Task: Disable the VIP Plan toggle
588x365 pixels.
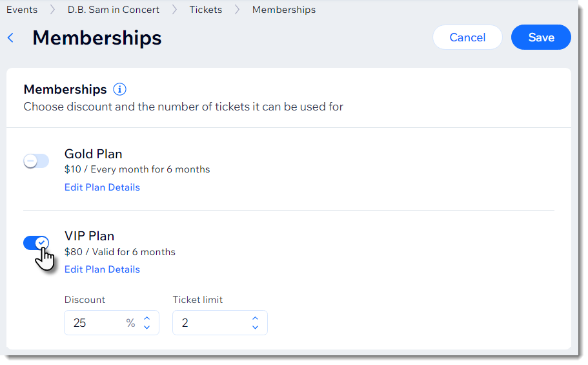Action: click(36, 243)
